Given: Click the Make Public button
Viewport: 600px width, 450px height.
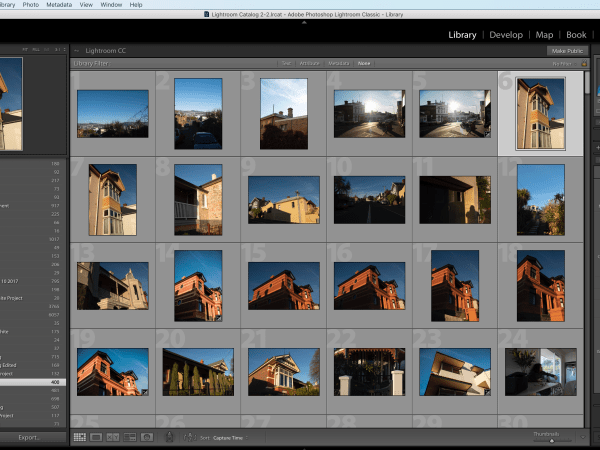Looking at the screenshot, I should click(566, 50).
